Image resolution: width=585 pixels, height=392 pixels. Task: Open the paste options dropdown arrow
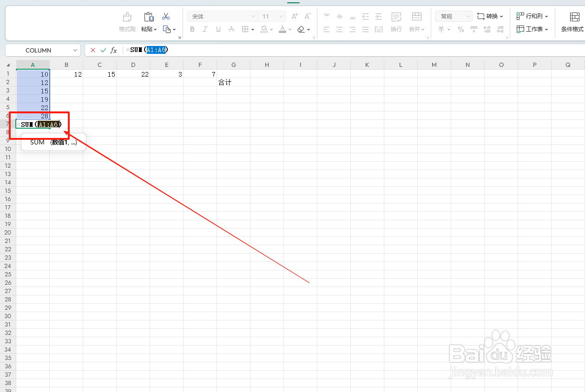coord(155,29)
